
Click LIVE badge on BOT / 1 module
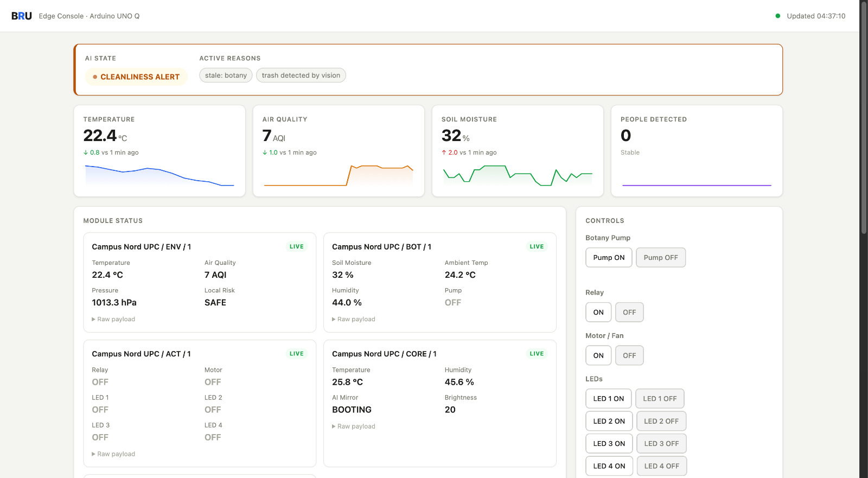[537, 247]
